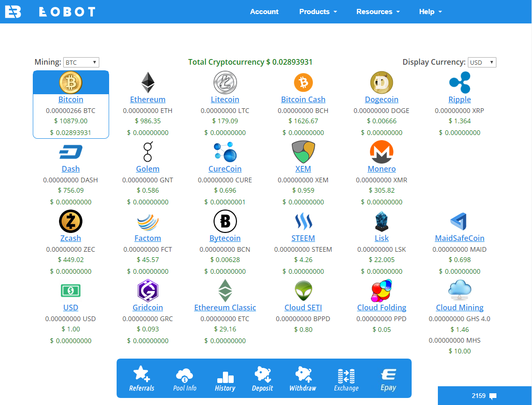Click the 0.00000000 MHS value
Screen dimensions: 532x405
pyautogui.click(x=455, y=340)
